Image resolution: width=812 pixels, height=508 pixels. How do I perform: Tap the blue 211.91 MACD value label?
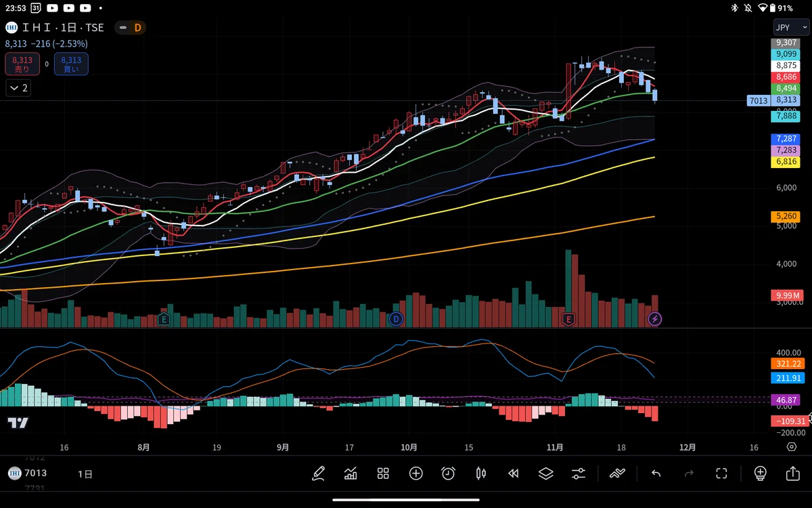point(788,378)
